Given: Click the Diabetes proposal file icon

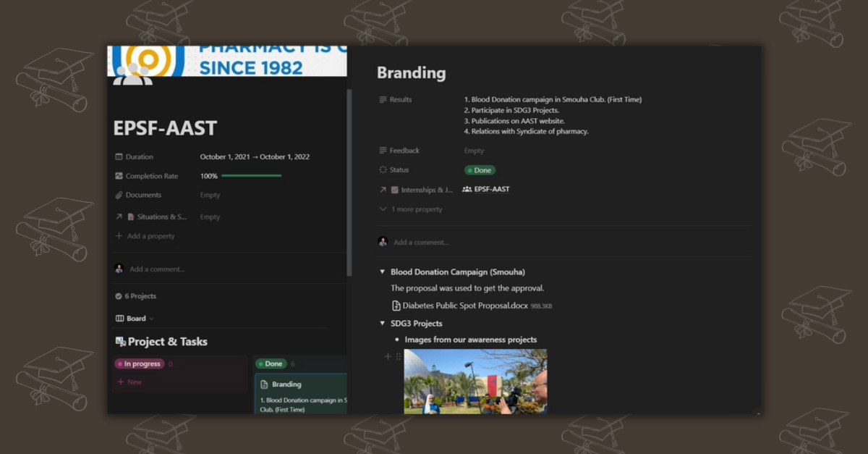Looking at the screenshot, I should tap(396, 306).
